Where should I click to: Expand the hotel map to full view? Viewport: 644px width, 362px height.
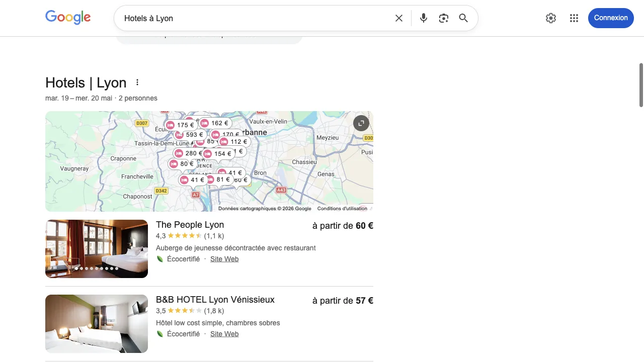coord(361,123)
